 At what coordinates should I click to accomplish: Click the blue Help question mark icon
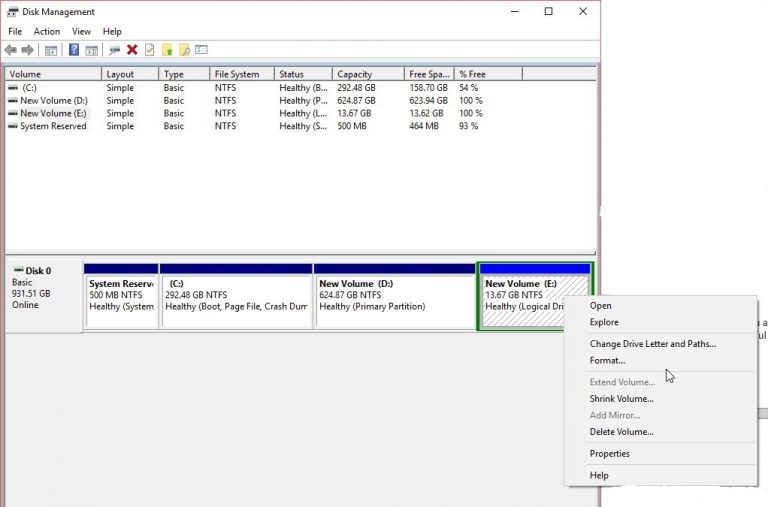tap(74, 50)
